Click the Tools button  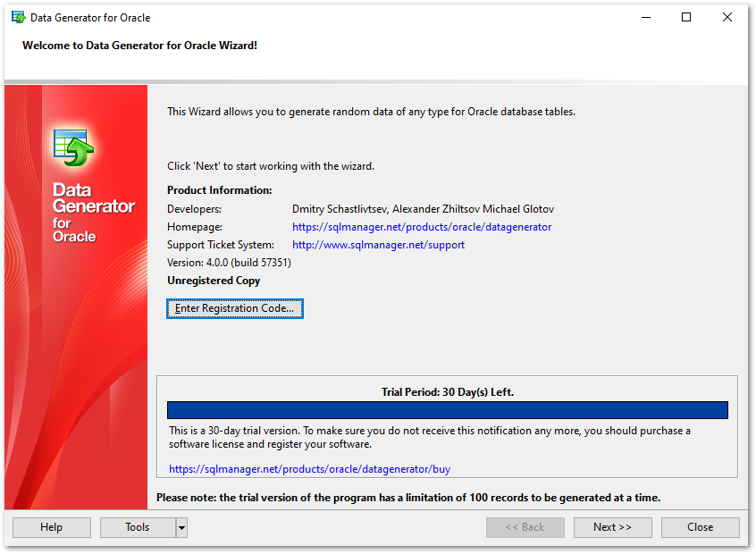point(138,527)
